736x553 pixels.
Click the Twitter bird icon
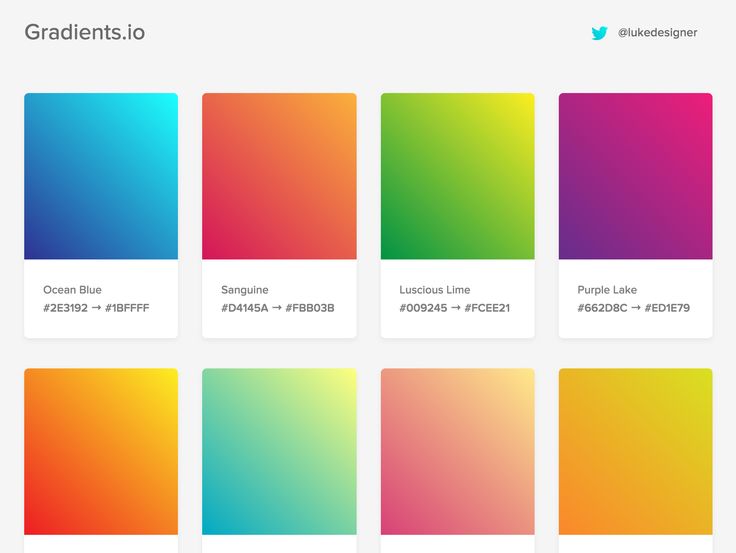point(599,33)
